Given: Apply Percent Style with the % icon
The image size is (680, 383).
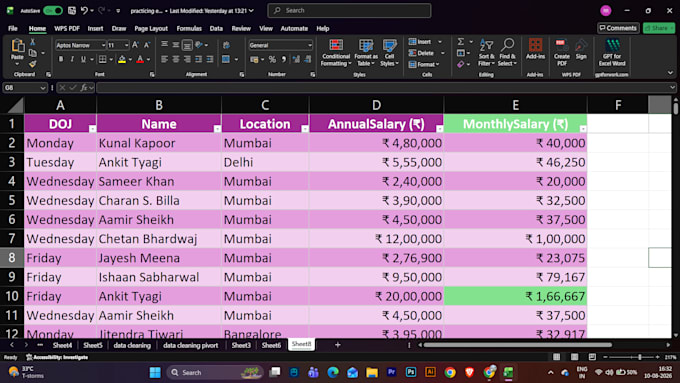Looking at the screenshot, I should [x=272, y=59].
